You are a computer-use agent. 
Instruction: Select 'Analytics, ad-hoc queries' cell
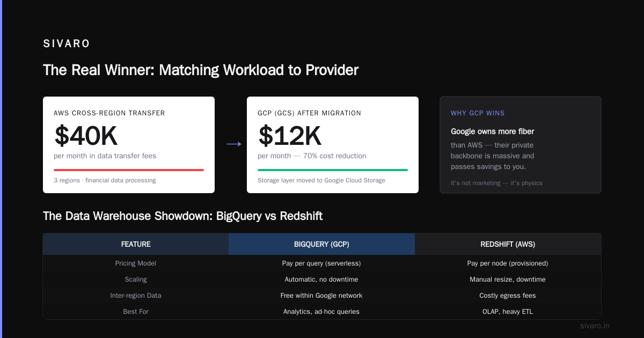click(x=321, y=312)
